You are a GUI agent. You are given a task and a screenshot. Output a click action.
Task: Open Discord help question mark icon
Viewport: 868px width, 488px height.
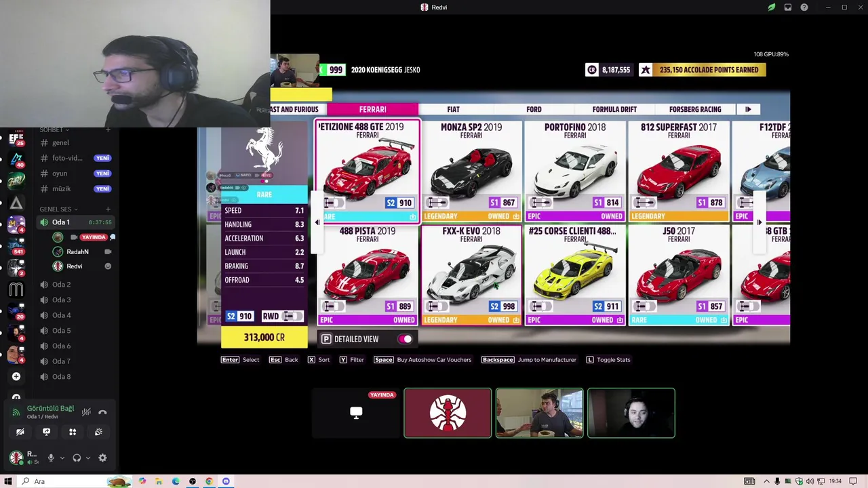(804, 7)
